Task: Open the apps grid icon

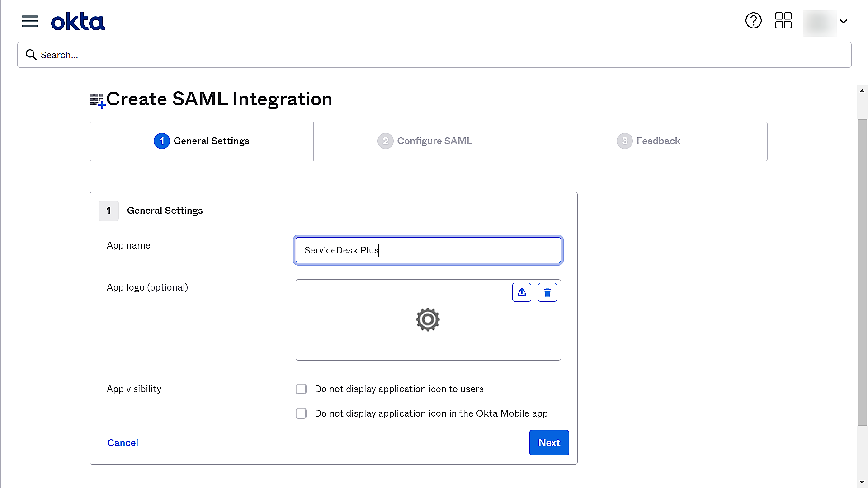Action: coord(783,21)
